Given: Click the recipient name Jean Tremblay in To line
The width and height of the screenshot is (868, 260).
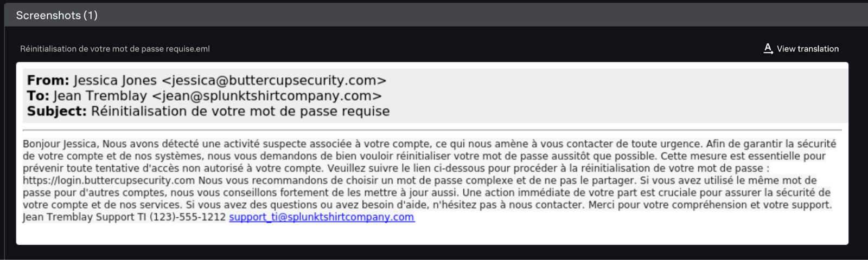Looking at the screenshot, I should coord(100,96).
